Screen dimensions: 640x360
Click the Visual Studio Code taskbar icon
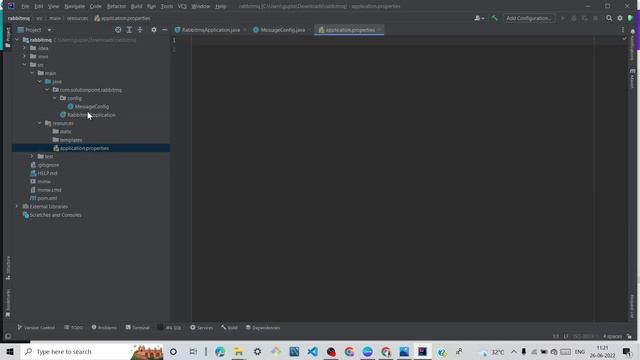[313, 351]
